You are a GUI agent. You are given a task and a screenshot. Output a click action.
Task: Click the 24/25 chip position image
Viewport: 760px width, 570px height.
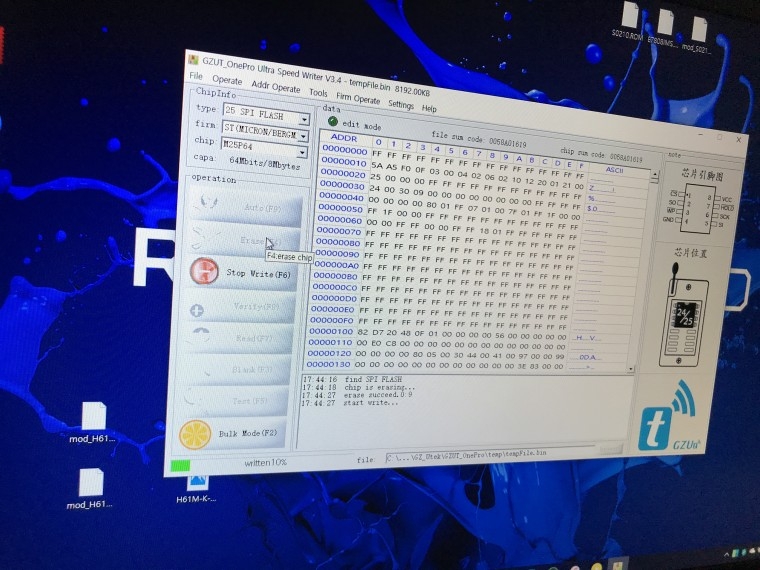click(684, 315)
